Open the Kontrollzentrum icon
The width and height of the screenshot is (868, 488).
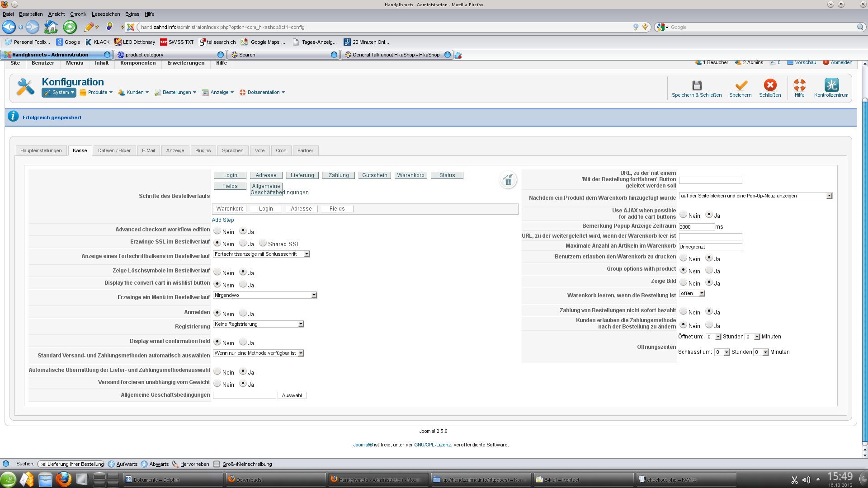[x=831, y=85]
